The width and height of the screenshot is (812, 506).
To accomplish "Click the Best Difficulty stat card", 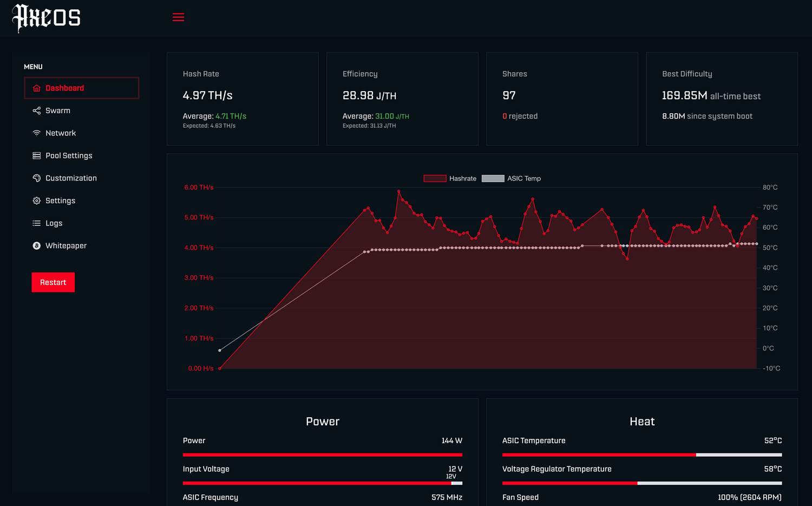I will click(722, 99).
